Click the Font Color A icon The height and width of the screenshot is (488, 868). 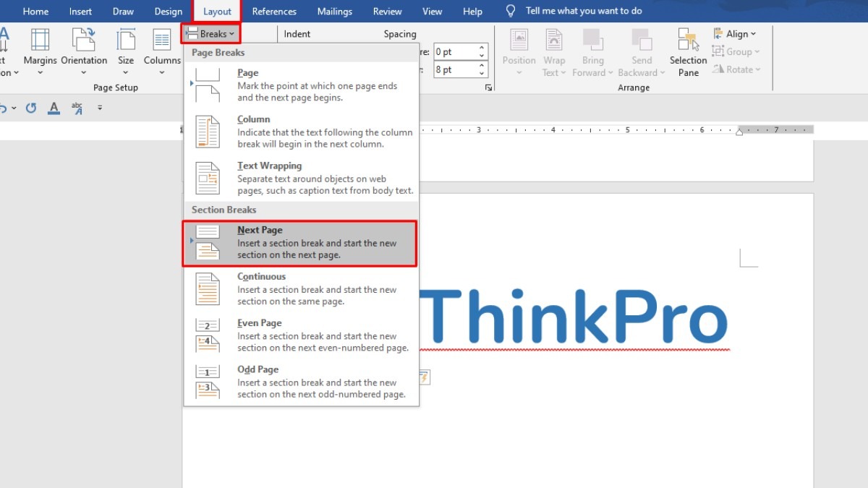(54, 108)
